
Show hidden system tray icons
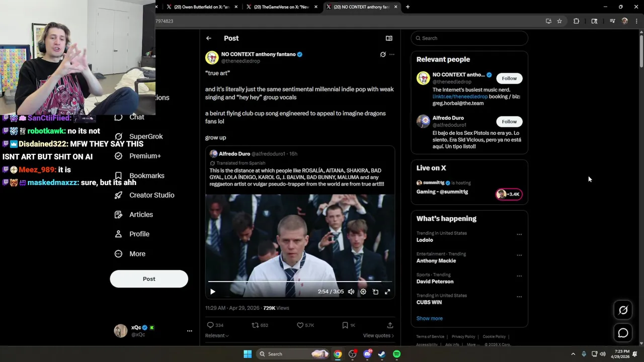(x=573, y=354)
